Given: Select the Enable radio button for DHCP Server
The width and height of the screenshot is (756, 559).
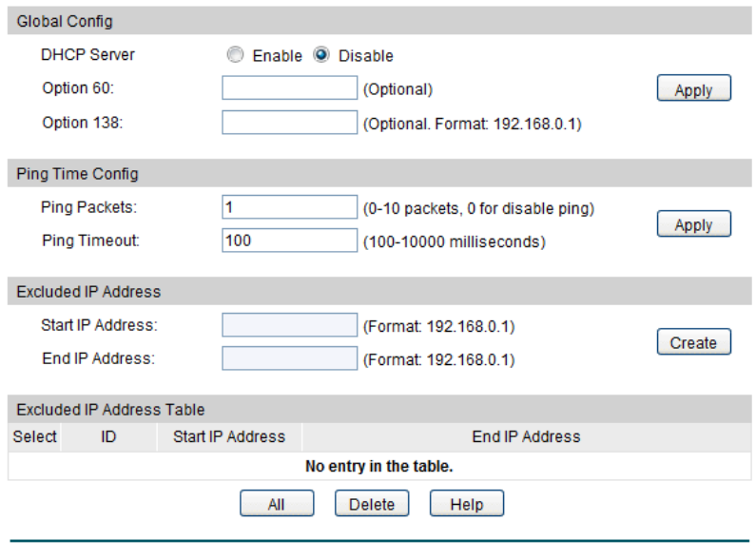Looking at the screenshot, I should click(235, 56).
